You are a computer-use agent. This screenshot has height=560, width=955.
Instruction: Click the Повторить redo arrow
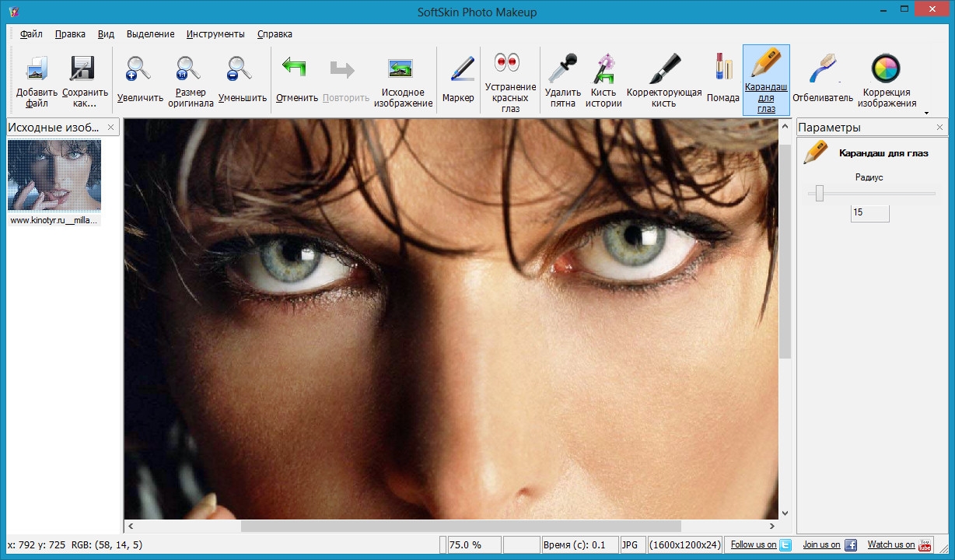click(342, 70)
